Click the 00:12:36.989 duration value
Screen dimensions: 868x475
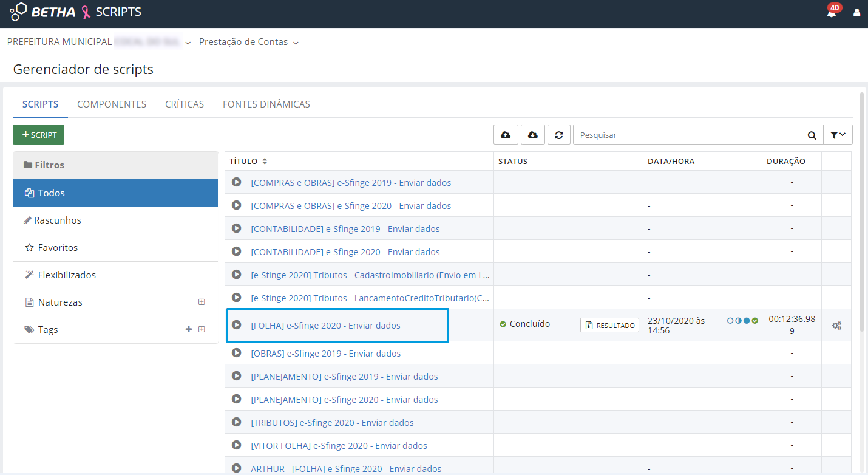point(792,325)
